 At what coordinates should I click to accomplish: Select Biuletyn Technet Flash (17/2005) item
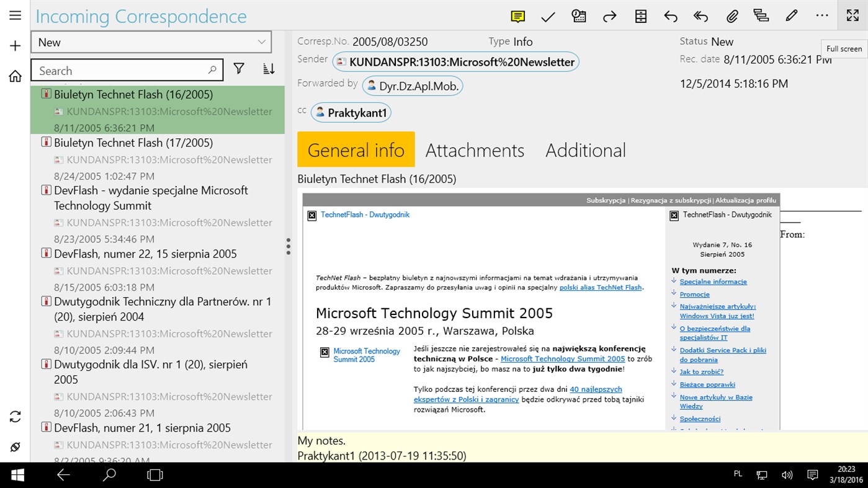coord(158,159)
